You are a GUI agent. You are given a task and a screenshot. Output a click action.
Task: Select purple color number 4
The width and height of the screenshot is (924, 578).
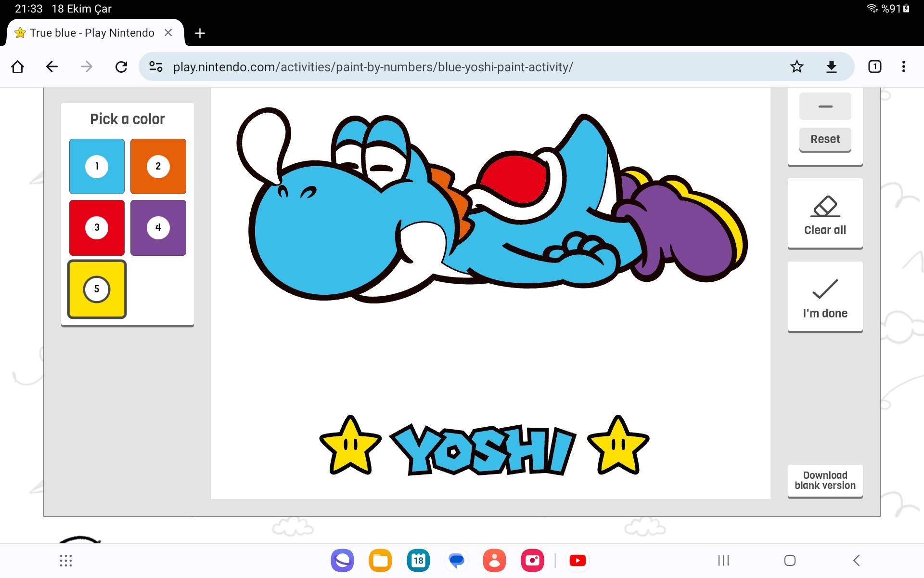158,227
